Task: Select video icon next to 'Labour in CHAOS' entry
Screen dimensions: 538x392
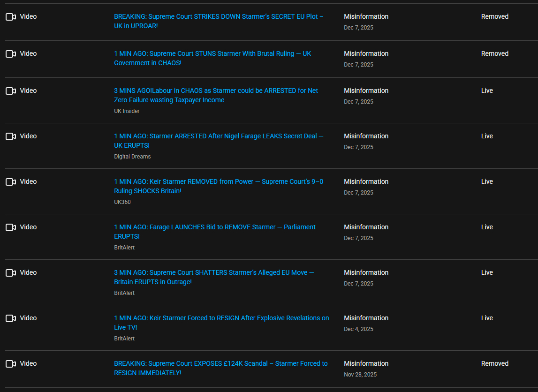Action: 11,91
